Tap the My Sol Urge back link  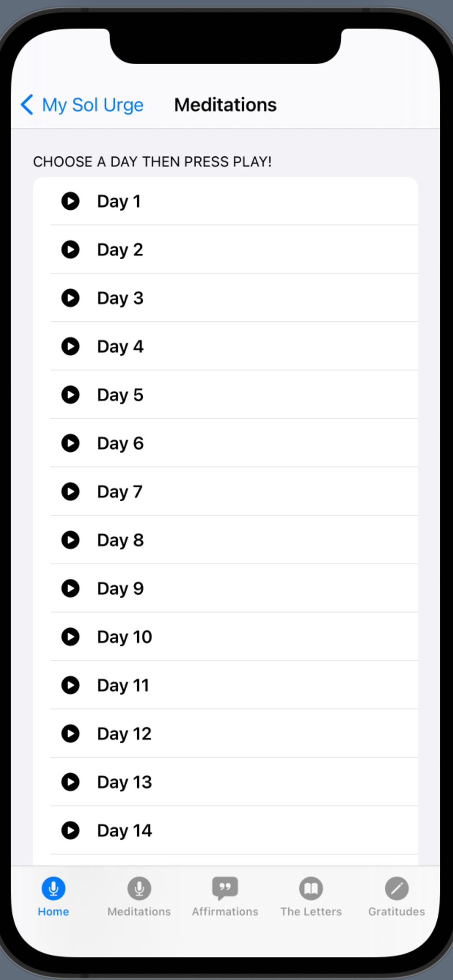pyautogui.click(x=93, y=105)
